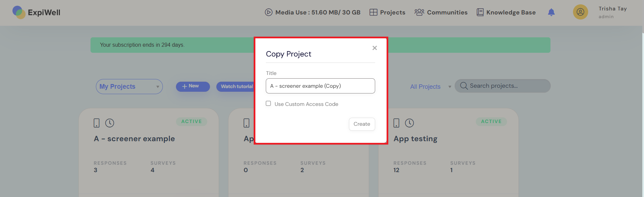Viewport: 644px width, 197px height.
Task: Click the New project button
Action: point(193,86)
